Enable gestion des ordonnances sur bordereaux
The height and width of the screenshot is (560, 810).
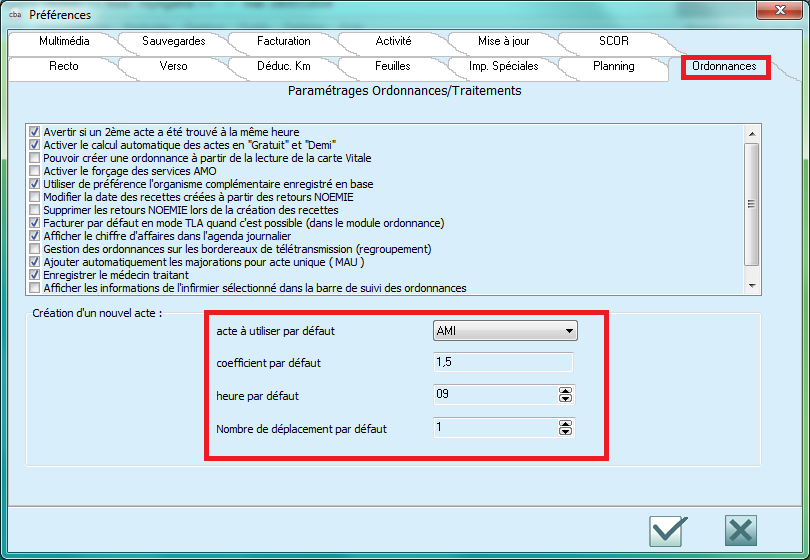coord(35,249)
